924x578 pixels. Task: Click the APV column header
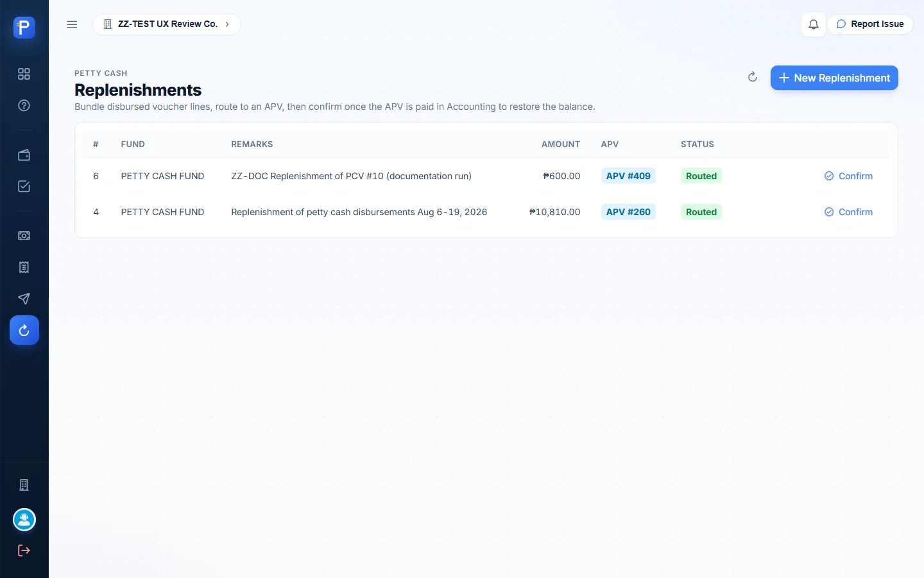point(610,144)
